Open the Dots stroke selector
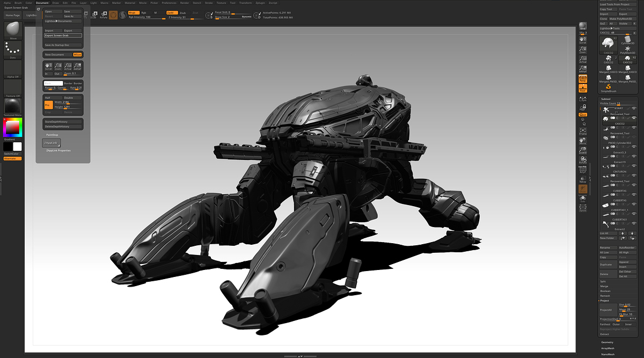This screenshot has width=644, height=358. coord(13,49)
